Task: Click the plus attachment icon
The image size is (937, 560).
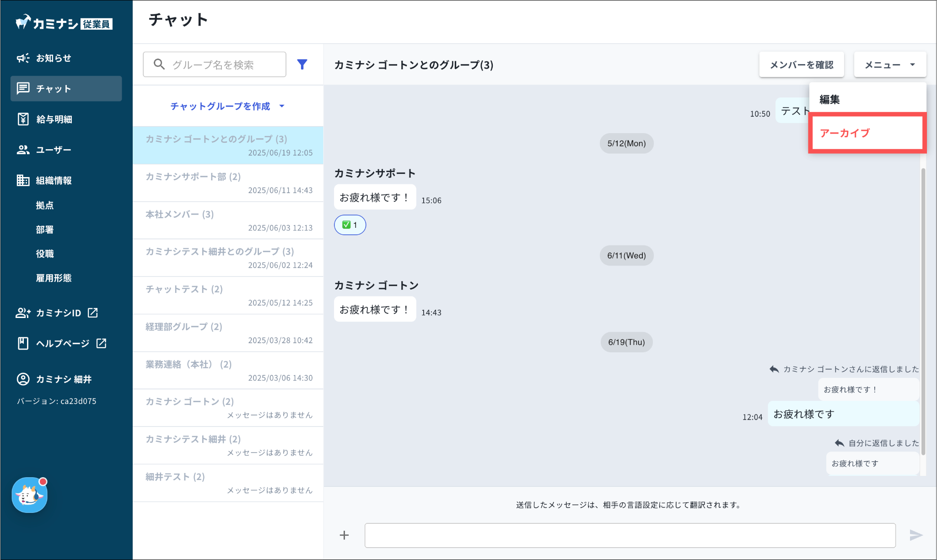Action: tap(344, 535)
